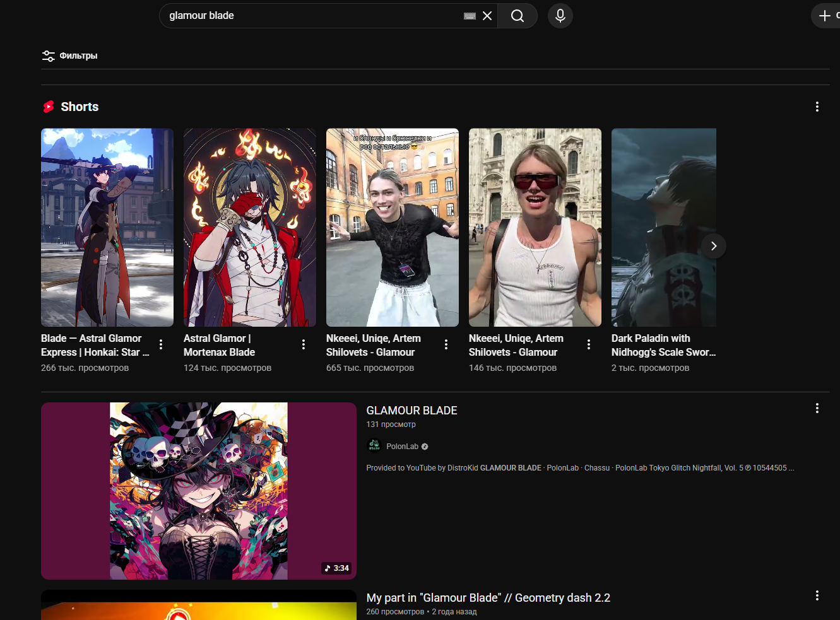
Task: Open the GLAMOUR BLADE video title link
Action: click(x=411, y=411)
